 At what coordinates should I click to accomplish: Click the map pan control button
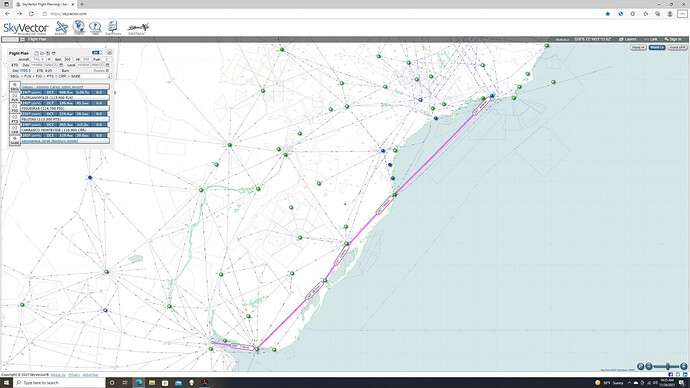(641, 366)
